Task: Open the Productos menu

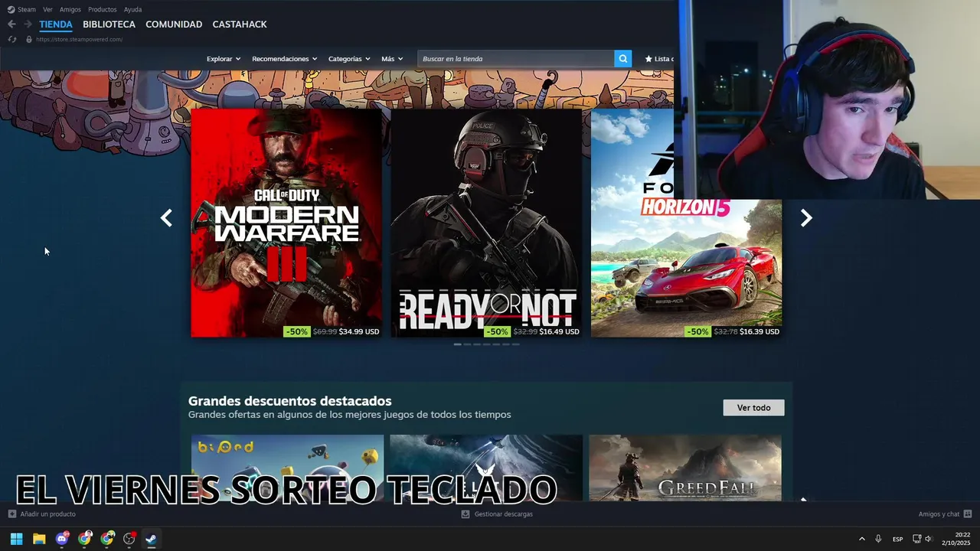Action: click(103, 9)
